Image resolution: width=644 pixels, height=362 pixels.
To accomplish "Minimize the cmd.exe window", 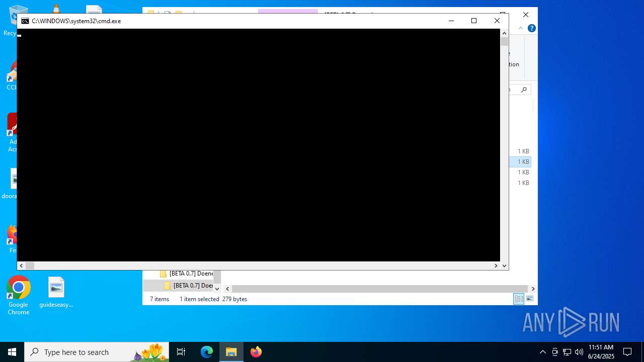I will click(x=451, y=21).
